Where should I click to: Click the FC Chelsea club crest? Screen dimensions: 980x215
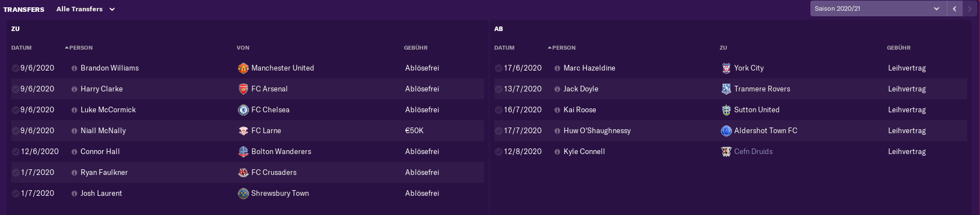(x=243, y=110)
